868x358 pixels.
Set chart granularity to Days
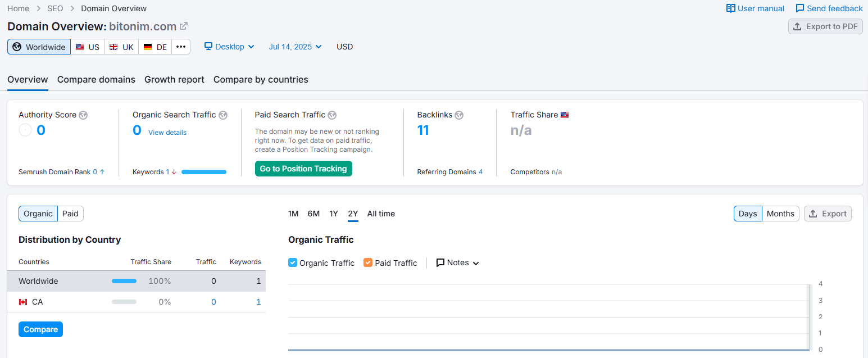[x=748, y=214]
